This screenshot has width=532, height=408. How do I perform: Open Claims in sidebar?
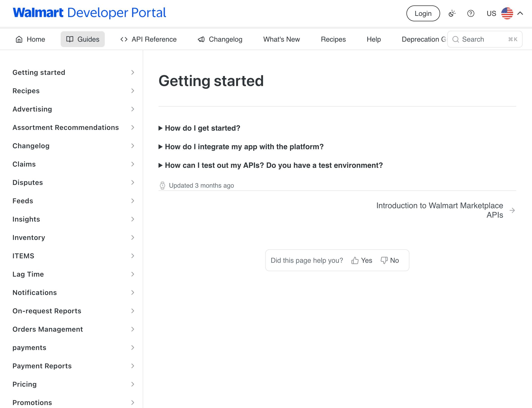[x=24, y=164]
